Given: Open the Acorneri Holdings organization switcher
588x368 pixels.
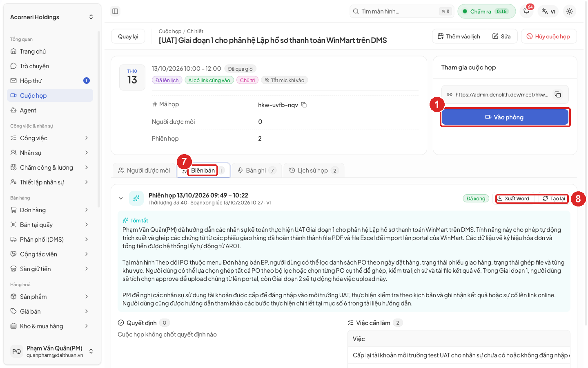Looking at the screenshot, I should (x=52, y=17).
